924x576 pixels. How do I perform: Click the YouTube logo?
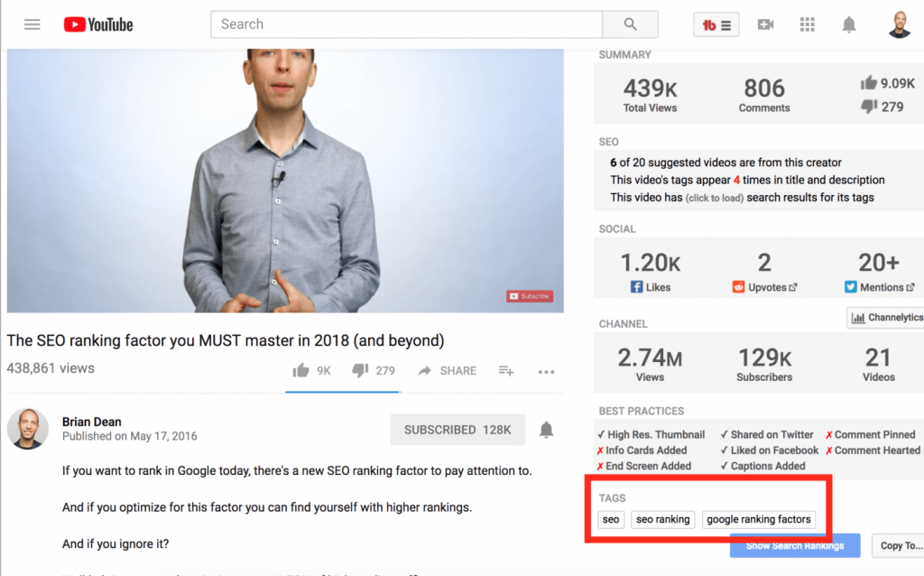[98, 24]
